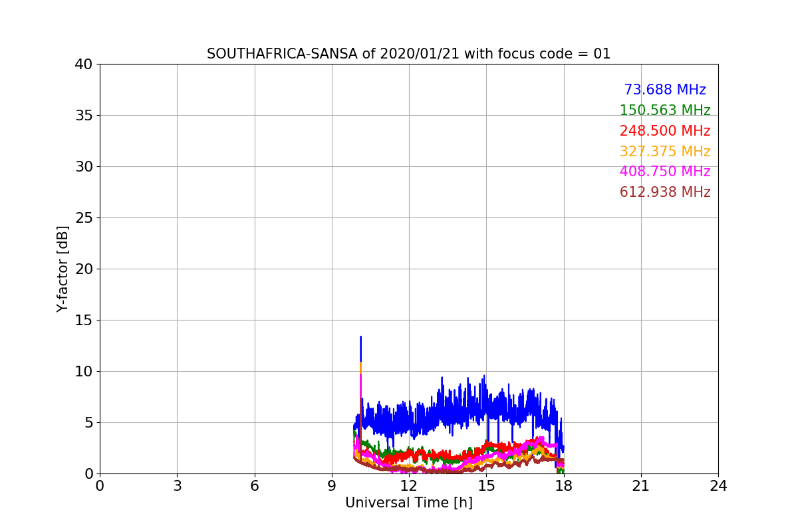Select the 327.375 MHz legend label
This screenshot has height=532, width=798.
pyautogui.click(x=665, y=152)
